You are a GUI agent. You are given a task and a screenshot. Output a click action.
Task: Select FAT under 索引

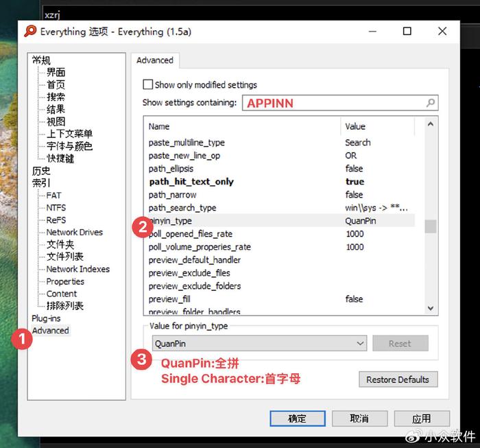pyautogui.click(x=54, y=195)
